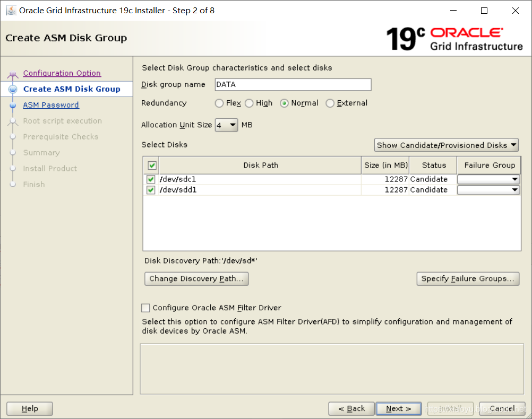532x419 pixels.
Task: Click Change Discovery Path button
Action: tap(196, 278)
